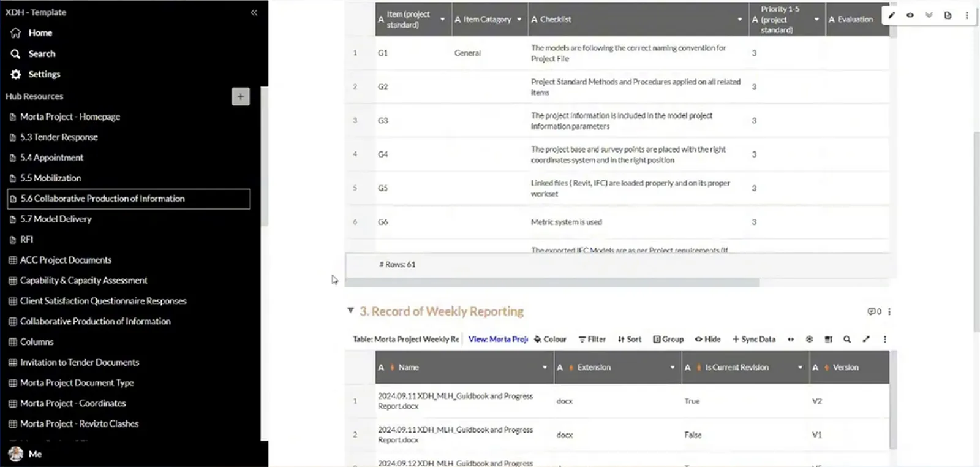Image resolution: width=980 pixels, height=467 pixels.
Task: Collapse the Record of Weekly Reporting section
Action: point(350,311)
